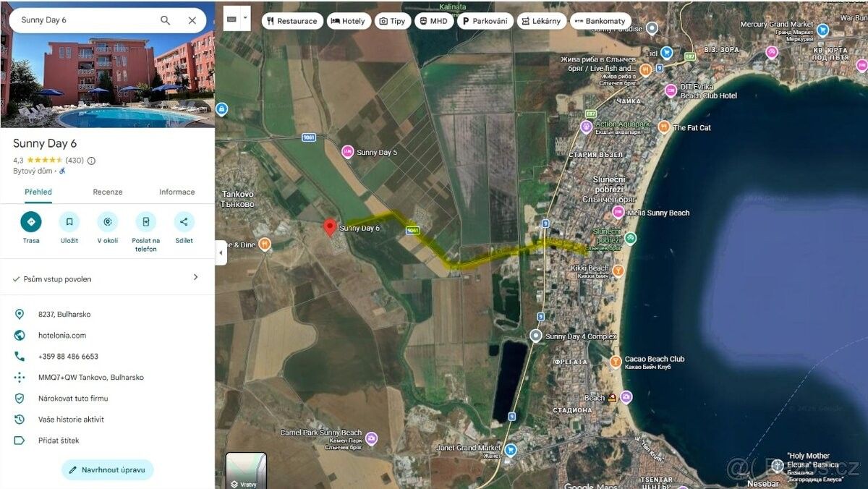The width and height of the screenshot is (868, 489).
Task: Click the Sunny Day 5 map marker
Action: pyautogui.click(x=348, y=152)
